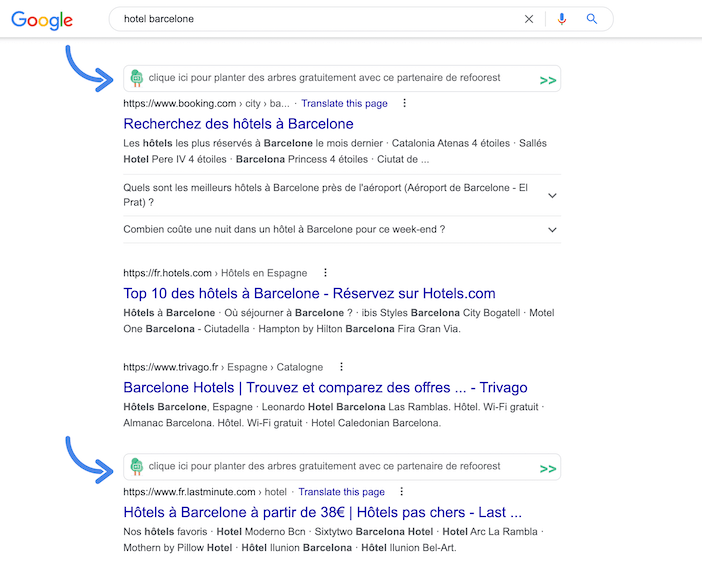This screenshot has height=561, width=702.
Task: Click the magnifying glass search icon
Action: tap(592, 19)
